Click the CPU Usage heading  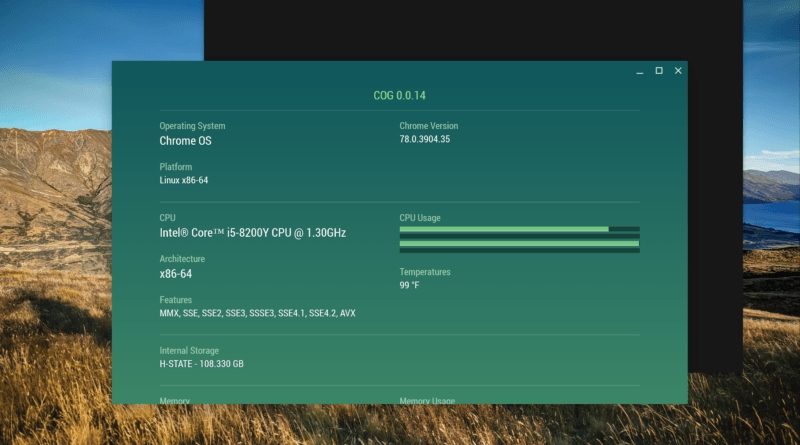(x=420, y=218)
